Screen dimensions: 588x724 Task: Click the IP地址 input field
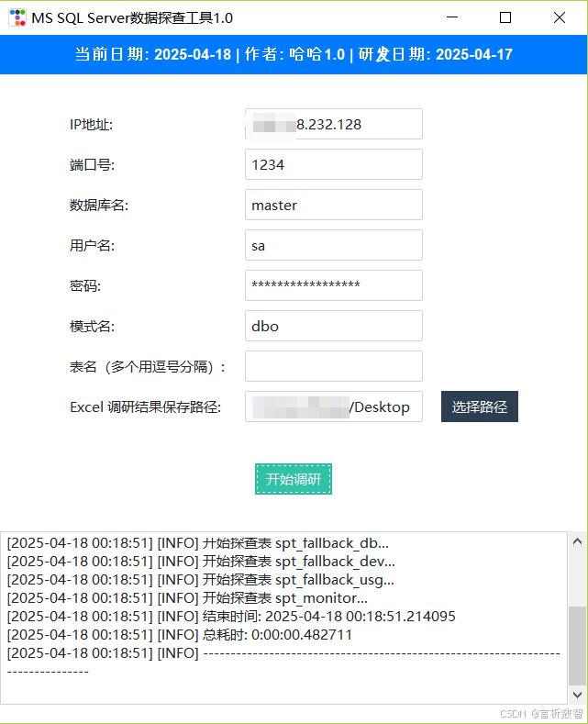point(334,124)
